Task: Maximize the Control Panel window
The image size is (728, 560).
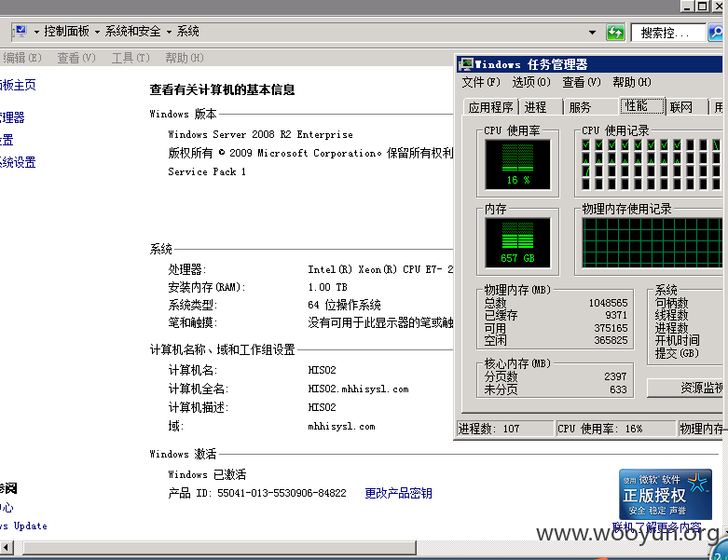Action: click(x=703, y=7)
